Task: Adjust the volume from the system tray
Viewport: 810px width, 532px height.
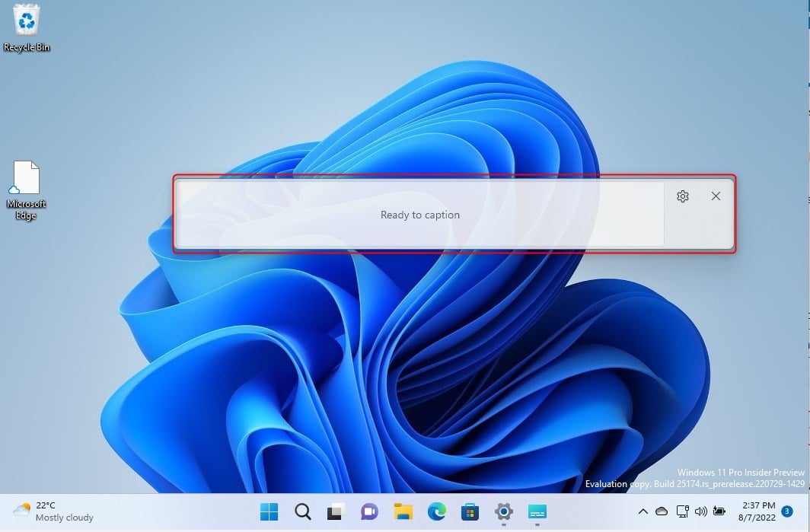Action: pos(701,511)
